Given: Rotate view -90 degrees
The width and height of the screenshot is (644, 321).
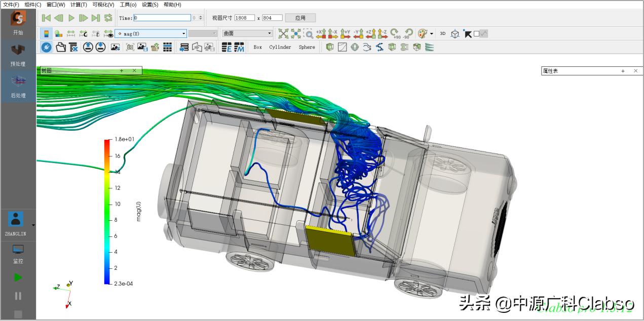Looking at the screenshot, I should (x=407, y=33).
